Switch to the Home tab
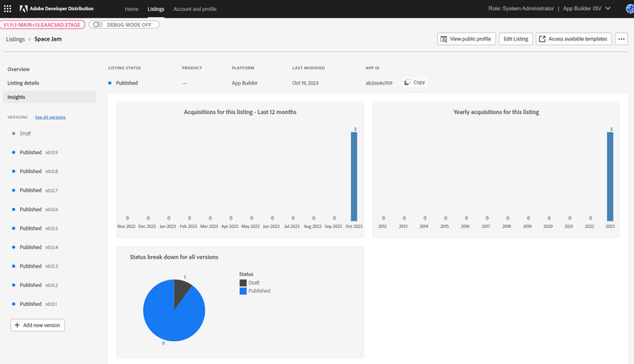The image size is (634, 364). point(131,8)
